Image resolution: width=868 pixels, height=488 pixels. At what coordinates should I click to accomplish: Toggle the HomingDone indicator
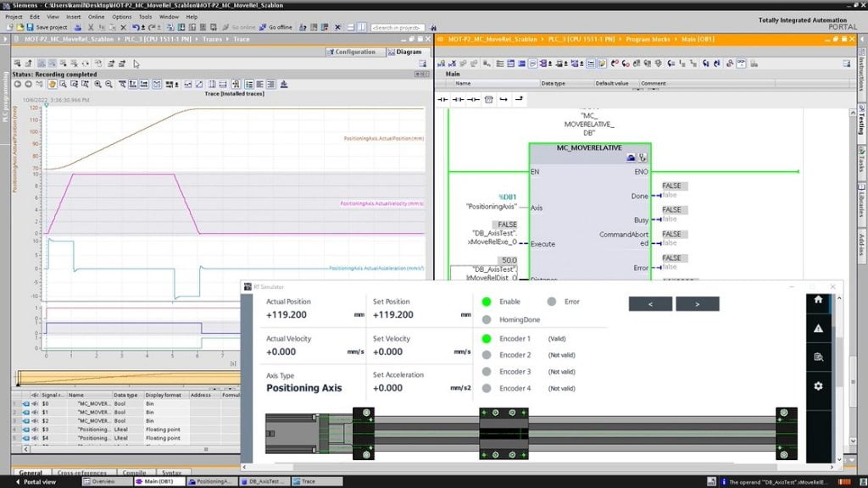[x=485, y=320]
